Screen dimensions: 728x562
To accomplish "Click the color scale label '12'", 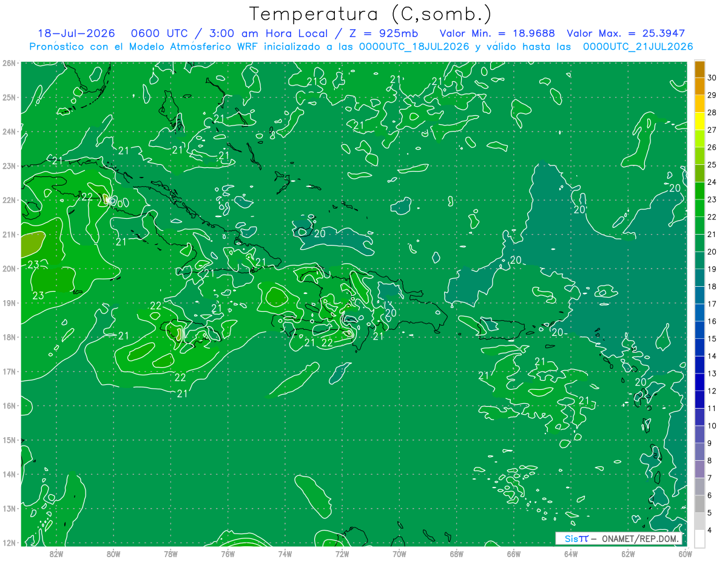I will pos(712,391).
